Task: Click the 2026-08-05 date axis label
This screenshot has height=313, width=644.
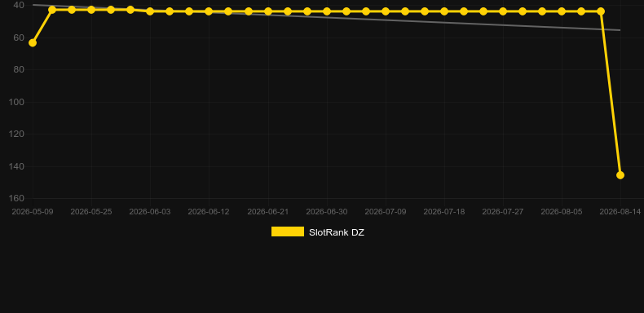Action: pos(562,212)
